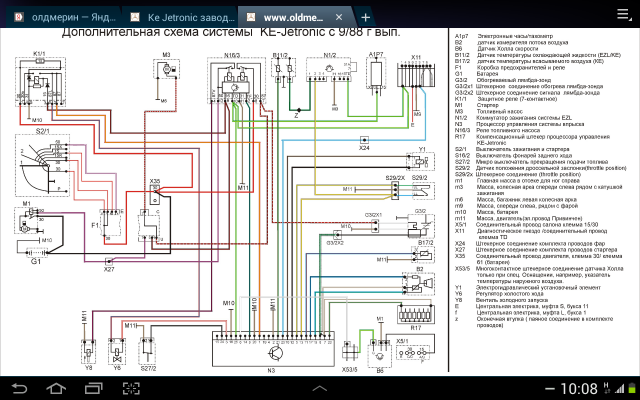Click the X35 label in diagram
This screenshot has height=400, width=640.
(155, 181)
